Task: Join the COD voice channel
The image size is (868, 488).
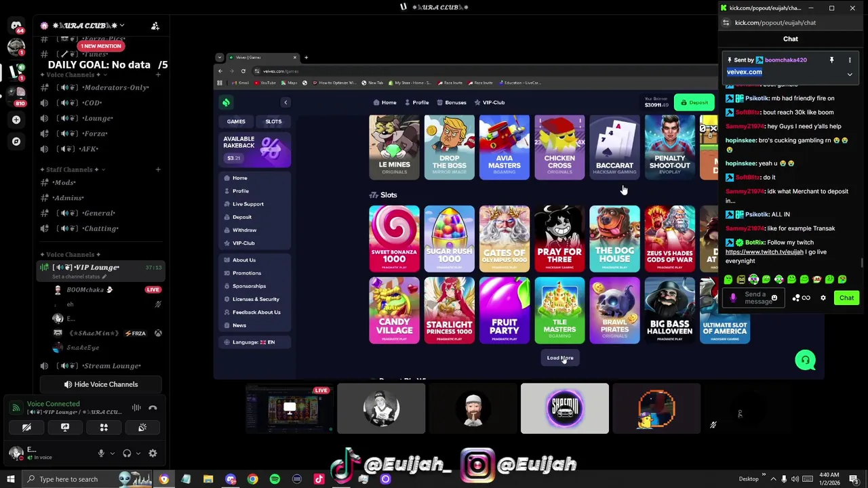Action: click(100, 103)
